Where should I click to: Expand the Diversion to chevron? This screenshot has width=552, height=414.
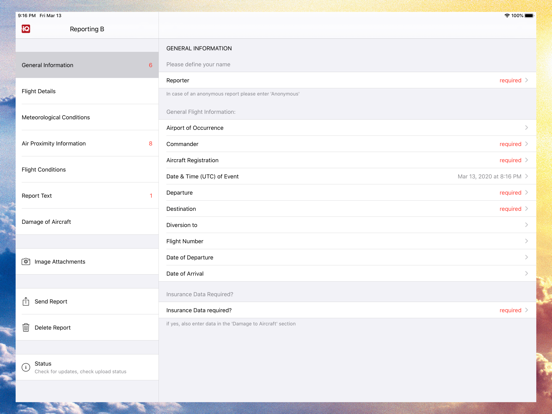[x=527, y=225]
